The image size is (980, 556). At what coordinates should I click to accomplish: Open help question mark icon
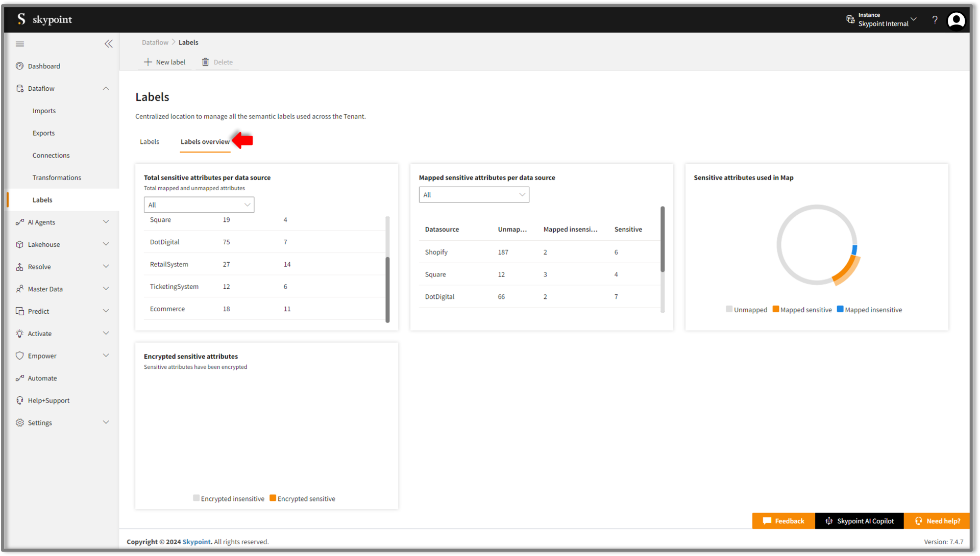(x=935, y=20)
